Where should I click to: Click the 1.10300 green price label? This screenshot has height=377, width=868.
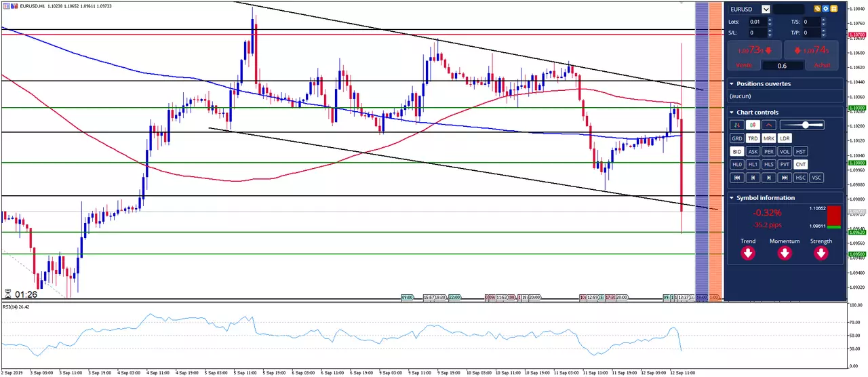857,108
